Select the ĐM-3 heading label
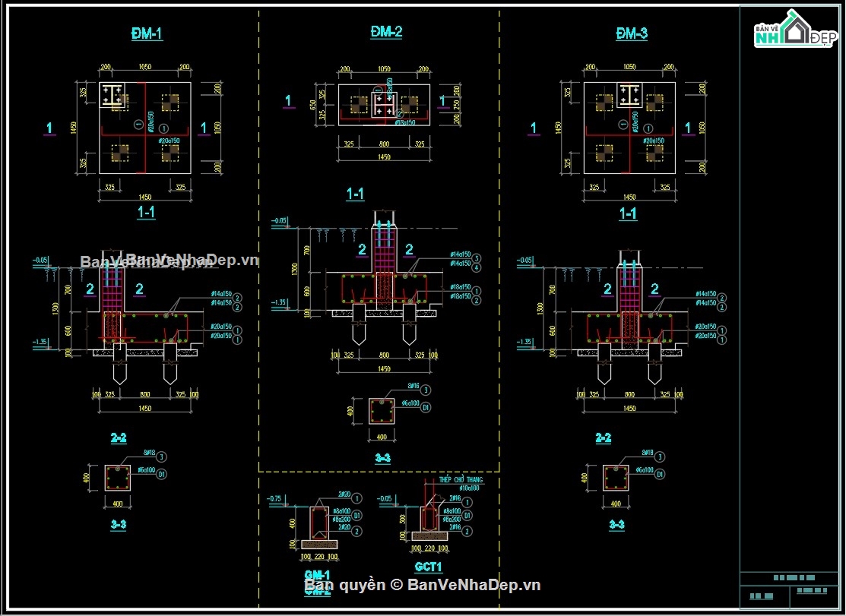Image resolution: width=846 pixels, height=616 pixels. 632,34
